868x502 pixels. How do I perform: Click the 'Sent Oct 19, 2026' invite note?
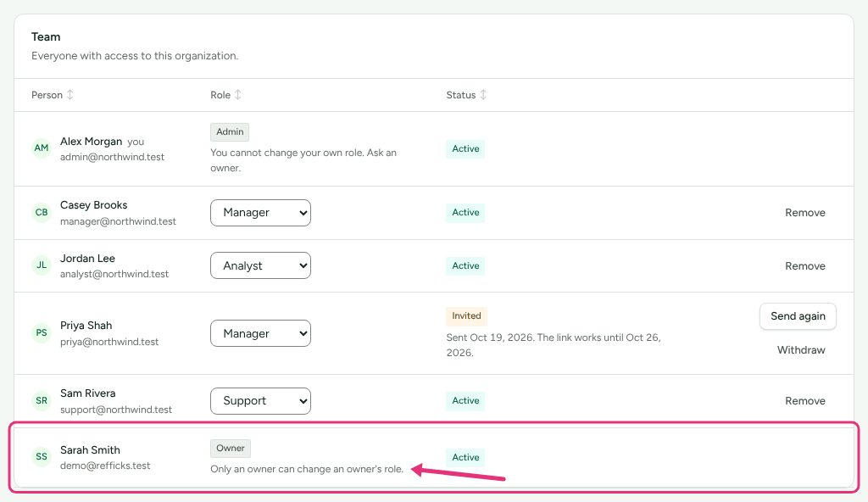[554, 344]
